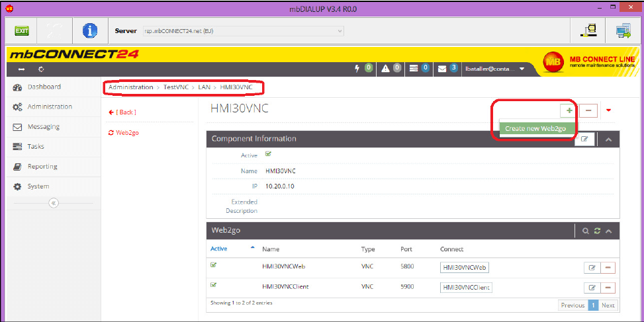Click the HMI30VNCClient connect button
The width and height of the screenshot is (644, 322).
[466, 288]
